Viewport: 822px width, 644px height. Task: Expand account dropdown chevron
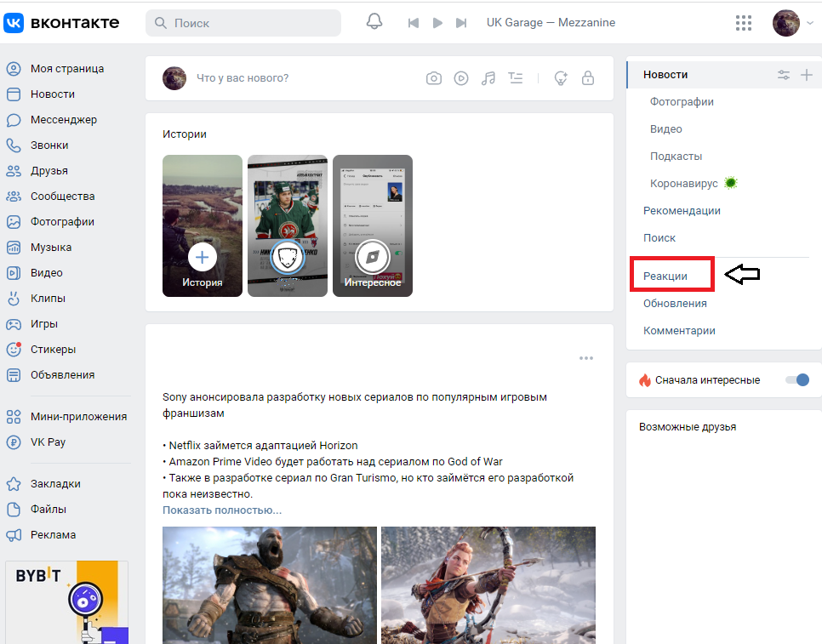tap(810, 23)
